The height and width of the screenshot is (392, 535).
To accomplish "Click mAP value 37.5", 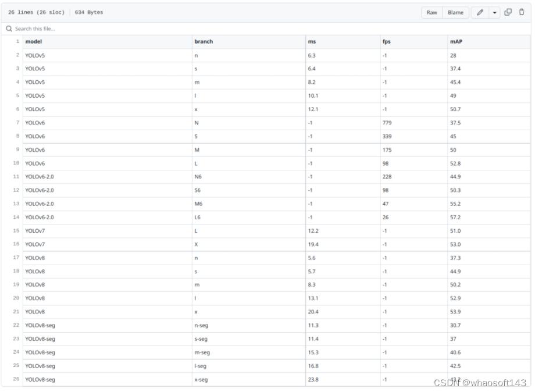I will pyautogui.click(x=455, y=123).
